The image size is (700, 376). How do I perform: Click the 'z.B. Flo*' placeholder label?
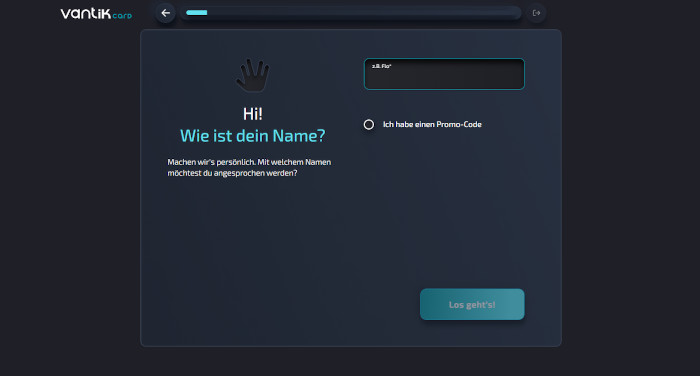click(381, 66)
